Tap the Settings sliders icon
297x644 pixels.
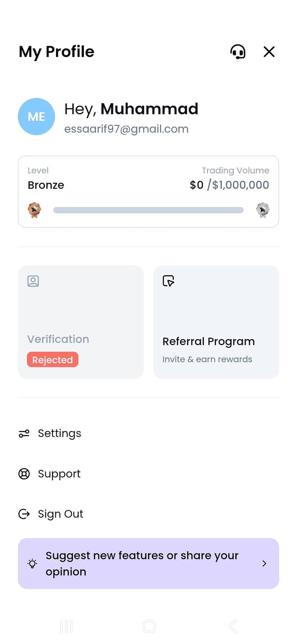pos(24,433)
